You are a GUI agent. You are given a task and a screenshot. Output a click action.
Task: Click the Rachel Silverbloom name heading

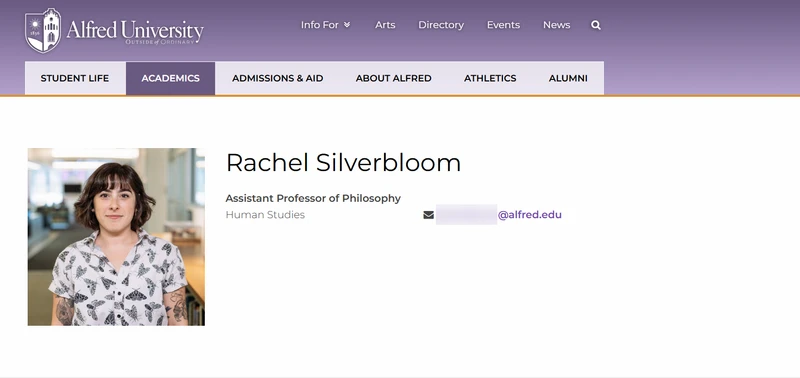343,163
